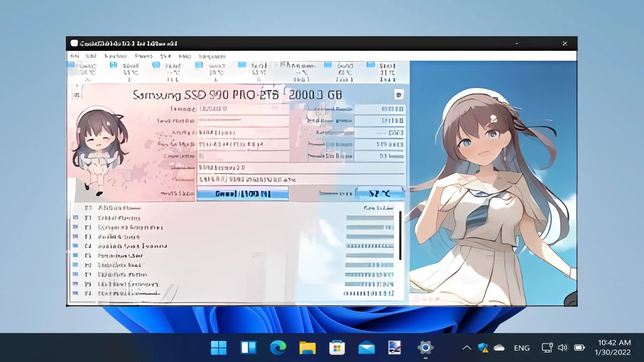
Task: Click the chibi girl mascot image
Action: tap(100, 151)
